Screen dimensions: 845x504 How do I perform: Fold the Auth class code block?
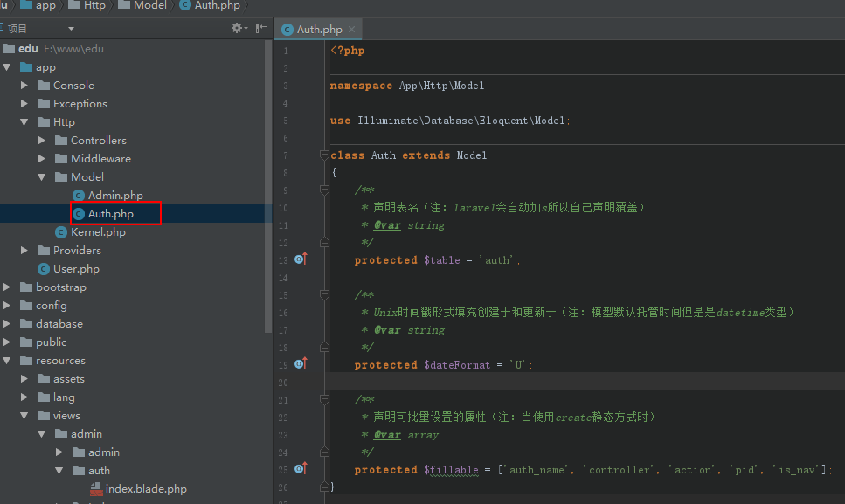pos(324,155)
